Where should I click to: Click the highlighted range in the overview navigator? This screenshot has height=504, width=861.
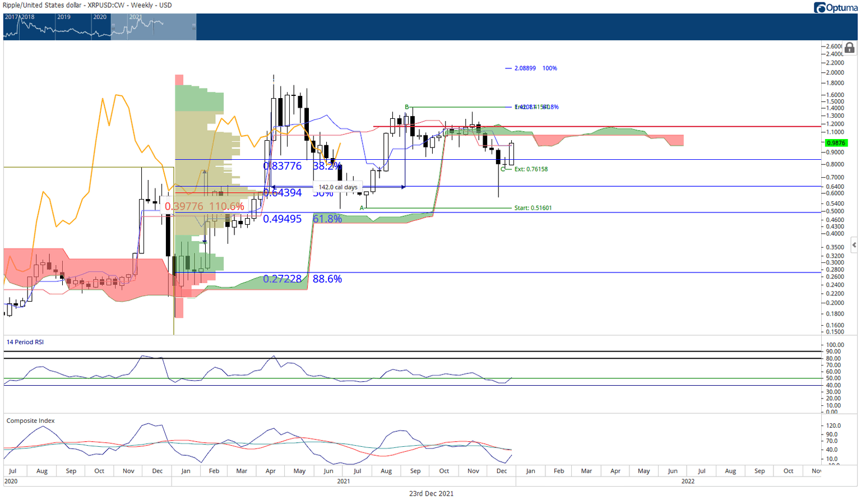tap(154, 27)
